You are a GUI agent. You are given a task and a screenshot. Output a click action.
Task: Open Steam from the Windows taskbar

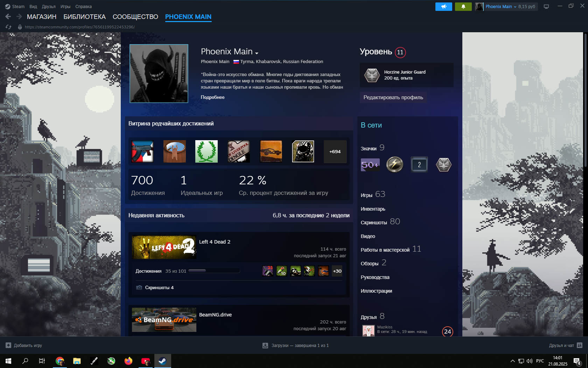162,361
